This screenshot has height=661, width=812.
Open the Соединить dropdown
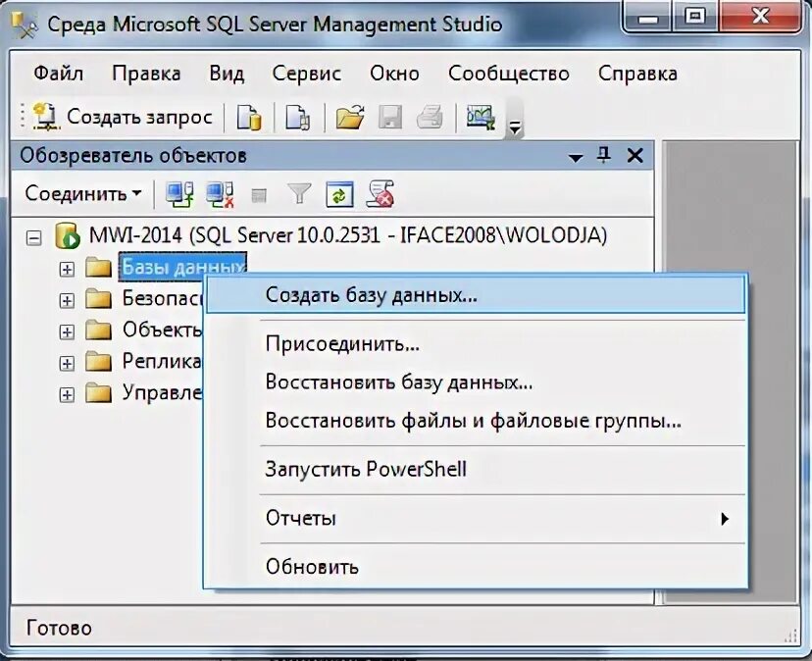coord(83,194)
